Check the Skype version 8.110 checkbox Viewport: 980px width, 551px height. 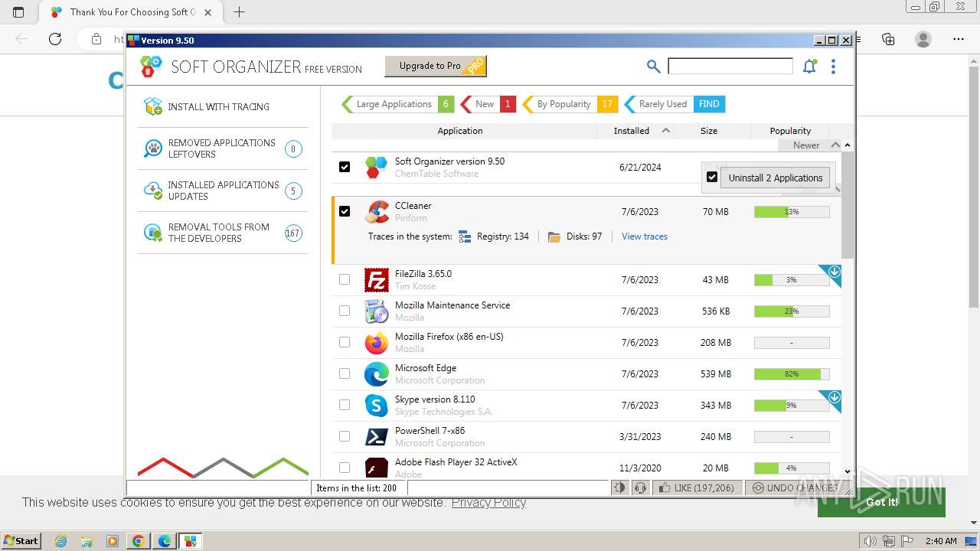point(345,405)
